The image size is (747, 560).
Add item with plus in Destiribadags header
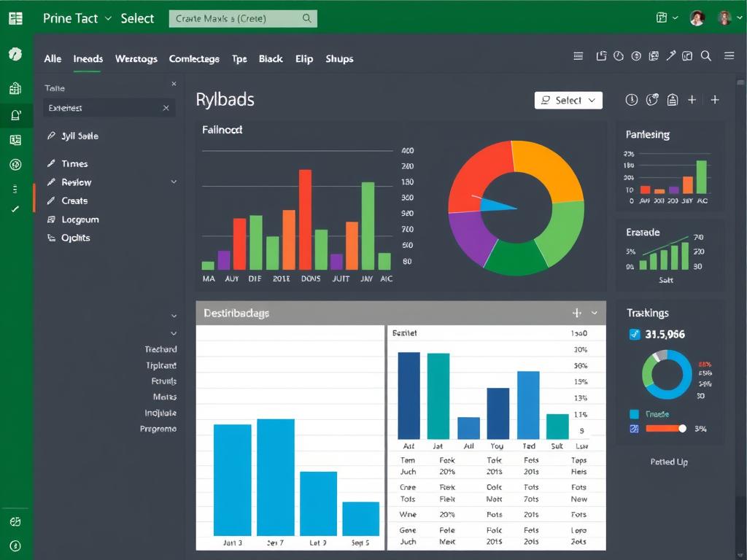coord(577,313)
